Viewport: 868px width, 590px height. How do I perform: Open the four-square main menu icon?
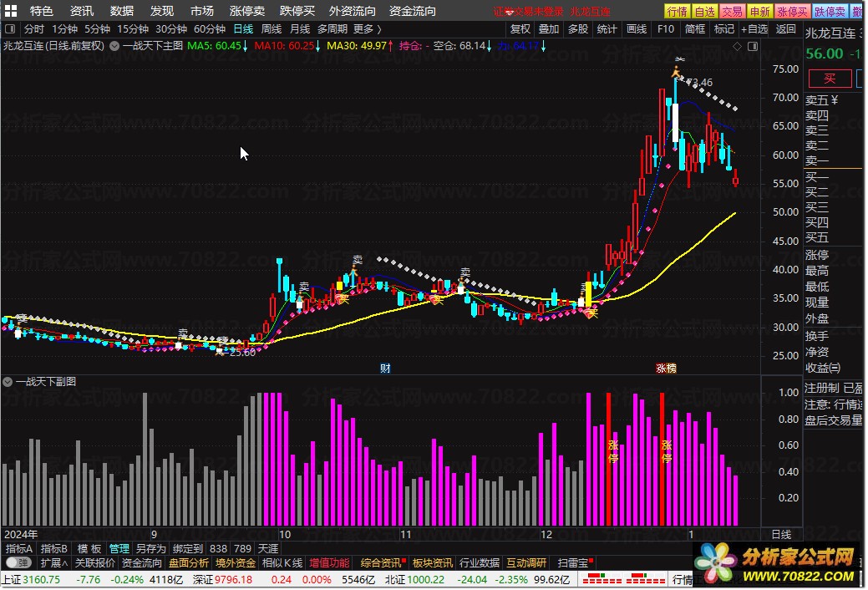click(11, 11)
